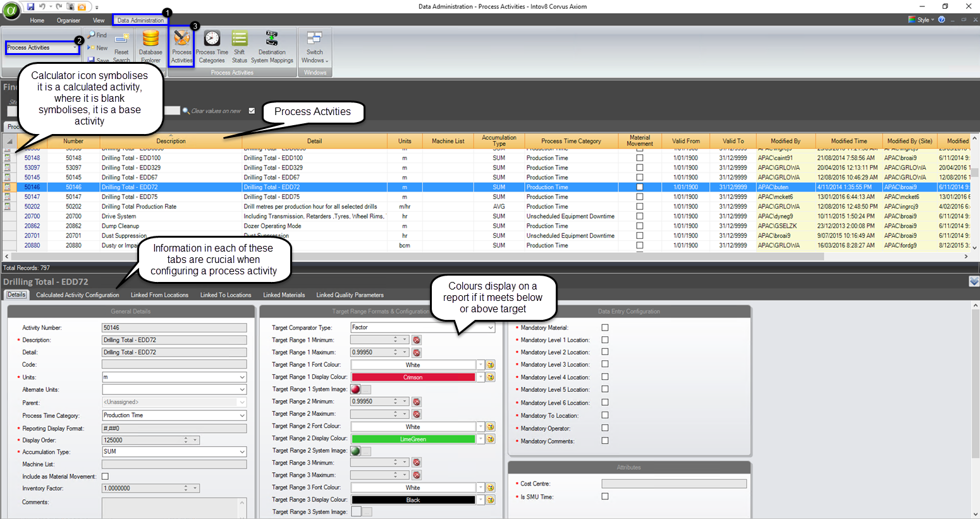Click the Save icon in quick access toolbar
980x519 pixels.
pos(31,7)
